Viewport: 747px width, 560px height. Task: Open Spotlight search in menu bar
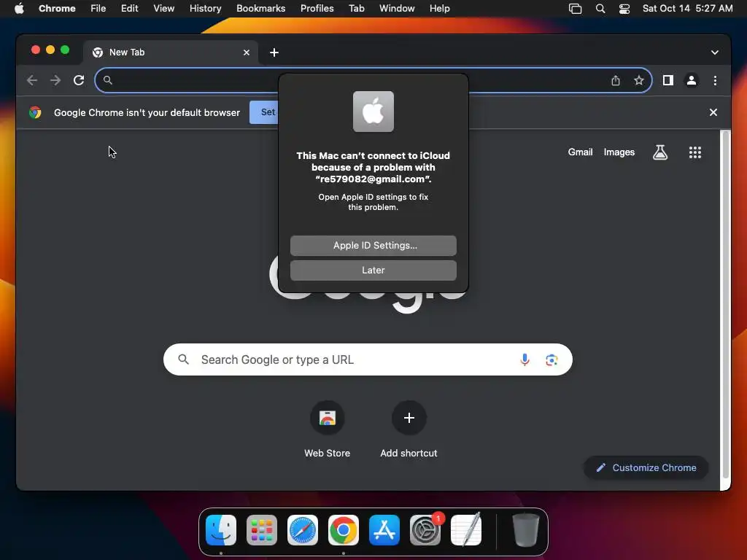600,8
